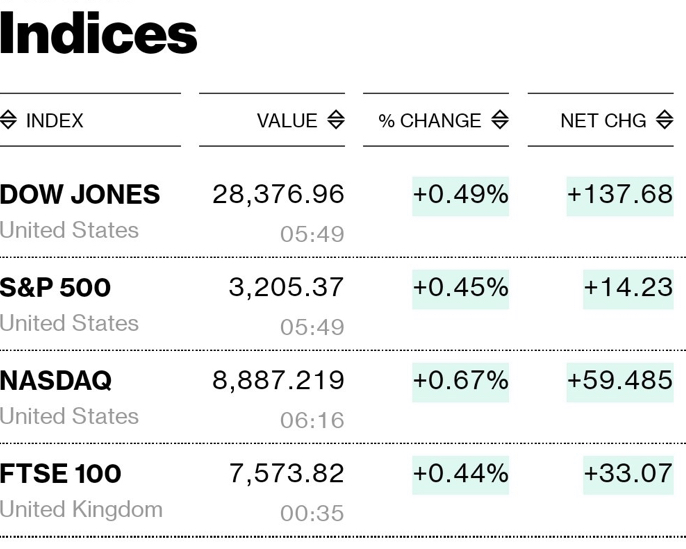The image size is (686, 549).
Task: Select the +137.68 net change cell
Action: [620, 194]
